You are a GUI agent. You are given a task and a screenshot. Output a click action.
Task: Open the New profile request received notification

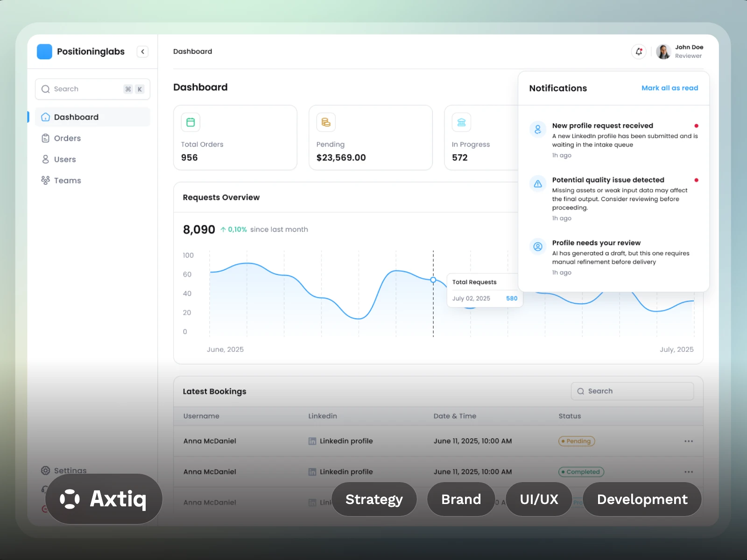[613, 140]
